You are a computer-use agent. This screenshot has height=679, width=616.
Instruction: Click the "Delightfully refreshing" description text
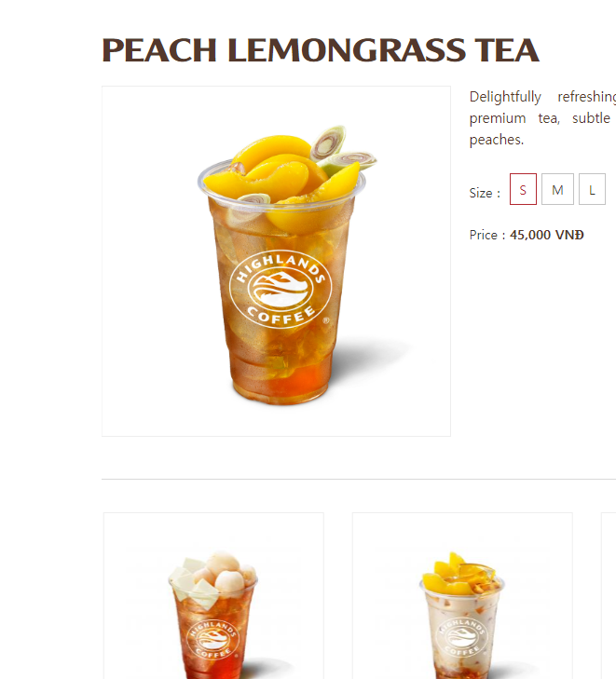(x=542, y=97)
